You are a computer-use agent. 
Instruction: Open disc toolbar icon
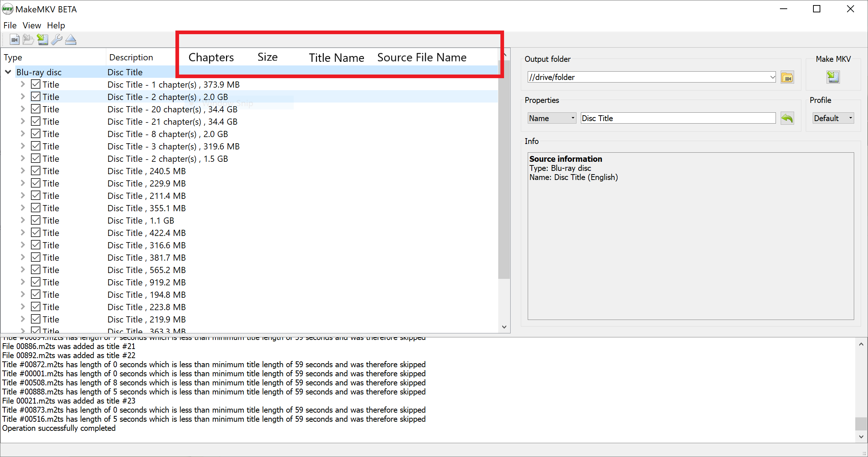click(15, 40)
